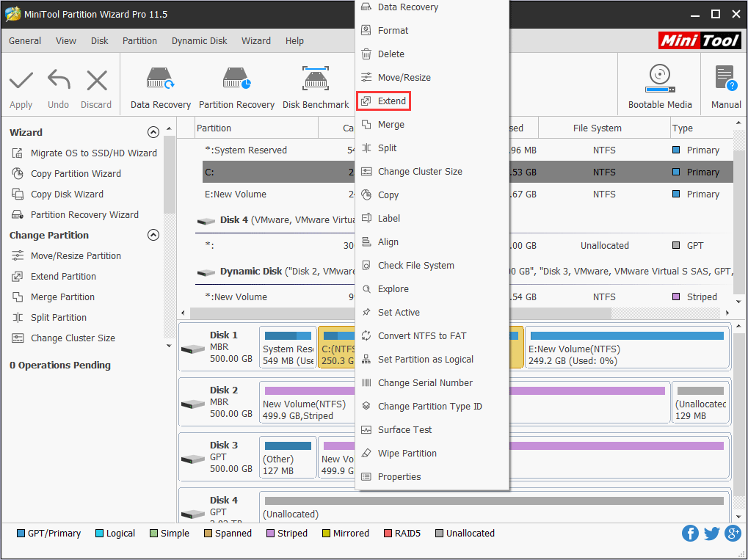Choose Set Active in context menu
This screenshot has height=560, width=748.
pyautogui.click(x=432, y=313)
